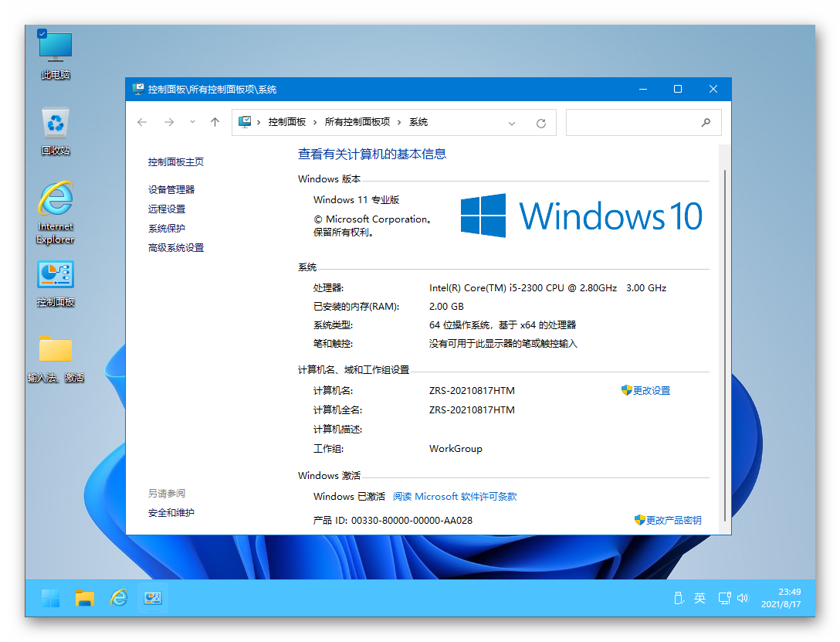Maximize the System window
Screen dimensions: 840x642
coord(678,89)
